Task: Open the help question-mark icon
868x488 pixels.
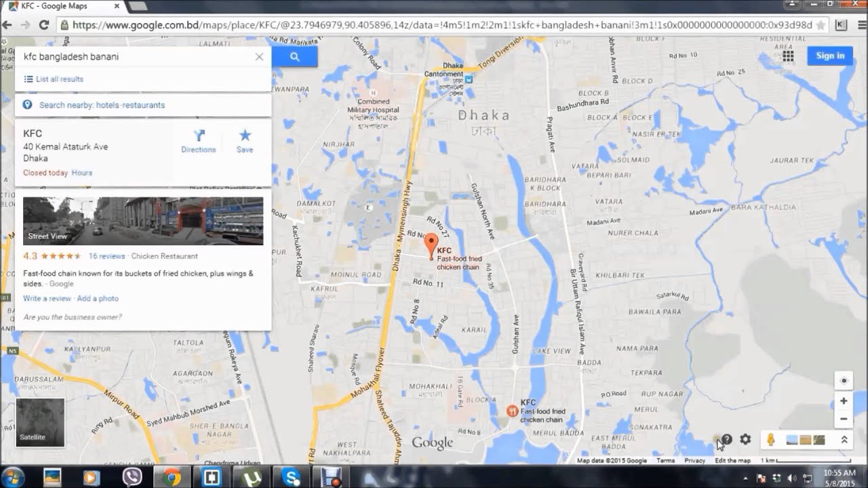Action: (x=726, y=439)
